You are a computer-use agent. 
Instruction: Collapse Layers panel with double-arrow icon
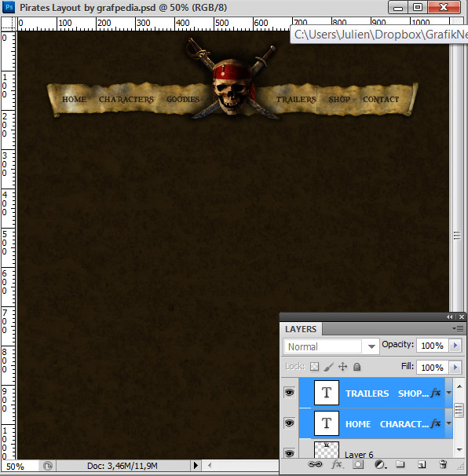click(x=450, y=317)
